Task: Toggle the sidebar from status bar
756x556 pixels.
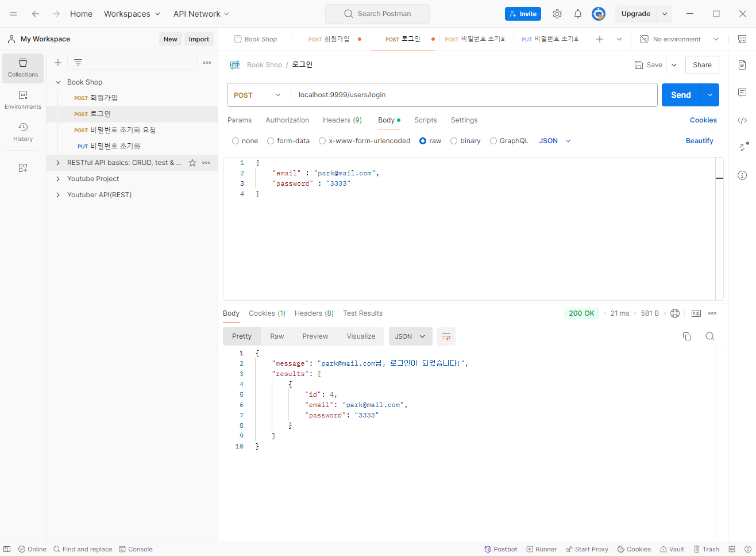Action: click(7, 549)
